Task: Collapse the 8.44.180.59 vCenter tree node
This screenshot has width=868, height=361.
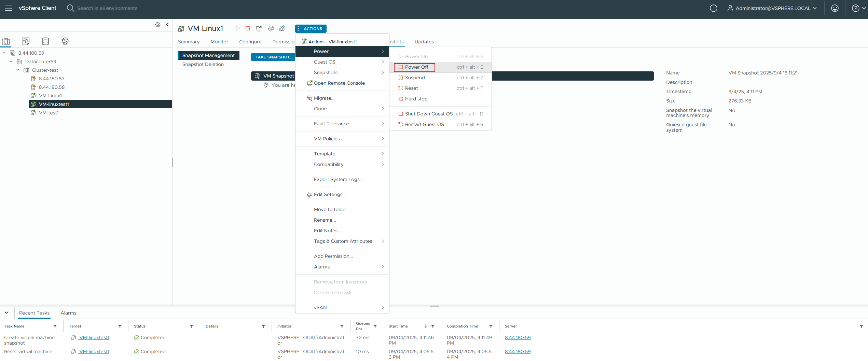Action: coord(4,53)
